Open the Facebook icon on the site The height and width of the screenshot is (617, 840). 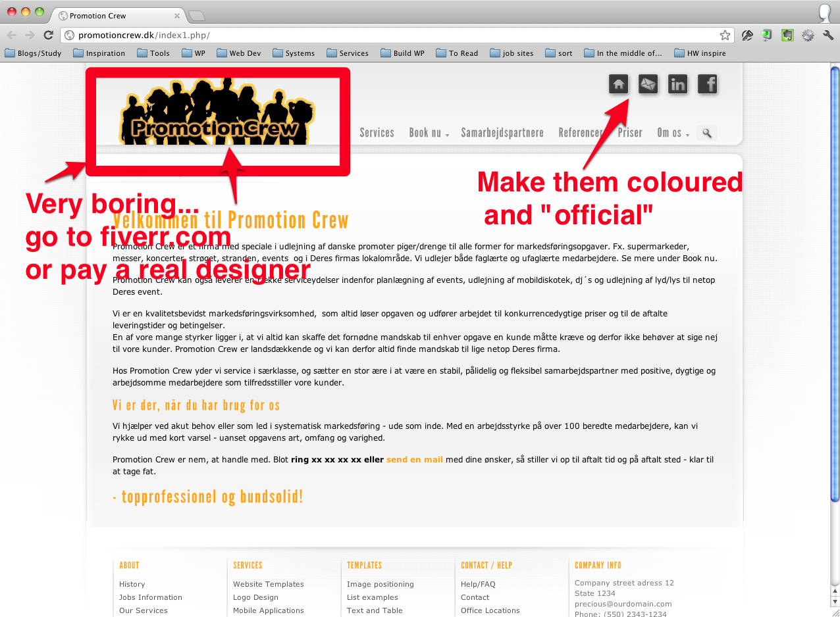click(707, 84)
